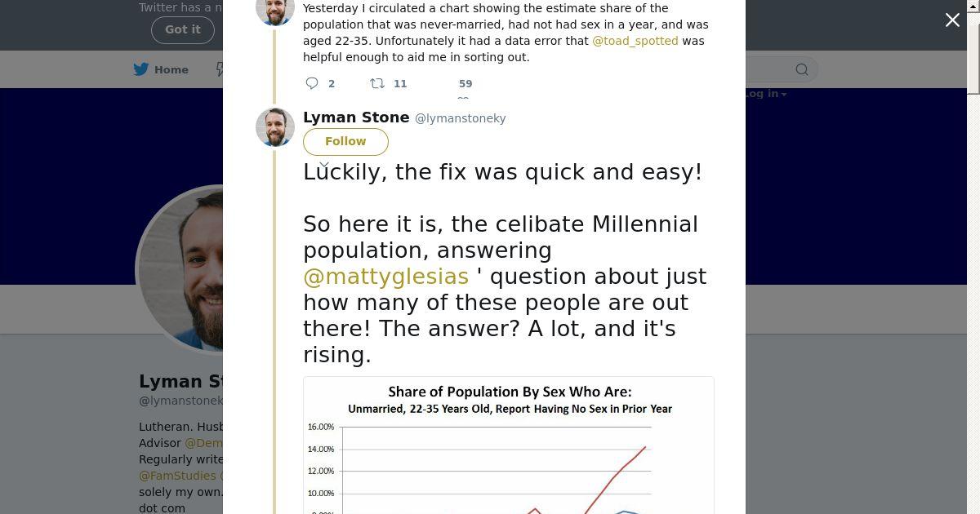Close the tweet overlay with the X

(952, 20)
